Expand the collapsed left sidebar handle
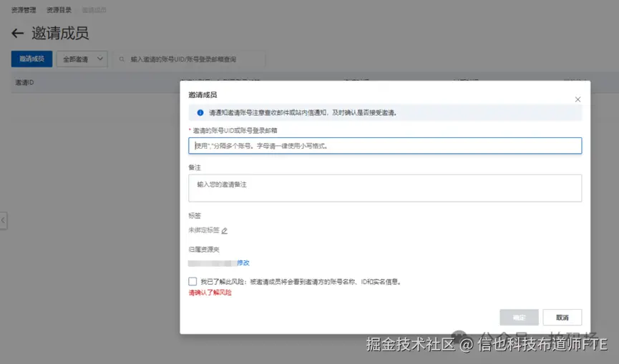619x364 pixels. (x=3, y=220)
